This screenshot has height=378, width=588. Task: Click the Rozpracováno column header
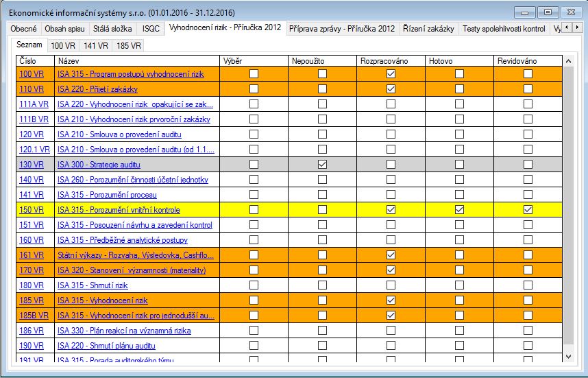[x=391, y=61]
